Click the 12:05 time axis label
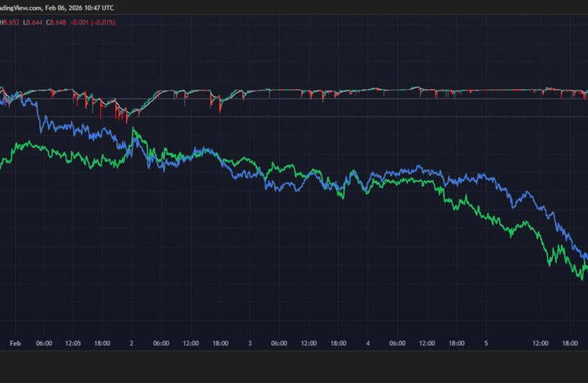 [73, 343]
